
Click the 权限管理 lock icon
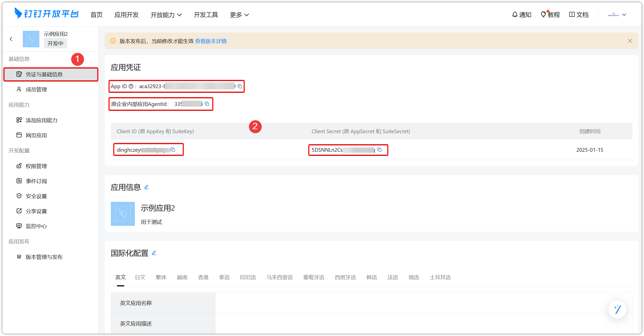(x=19, y=166)
